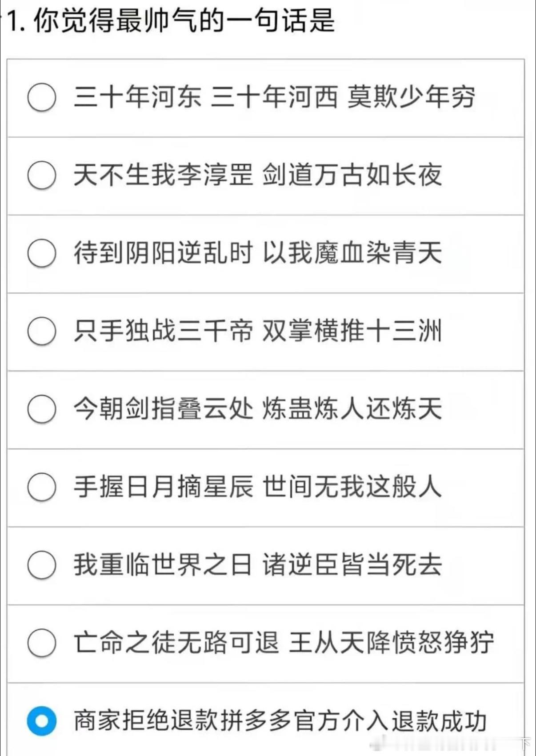Click the option text 莫欺少年穷
This screenshot has height=756, width=536.
click(411, 97)
